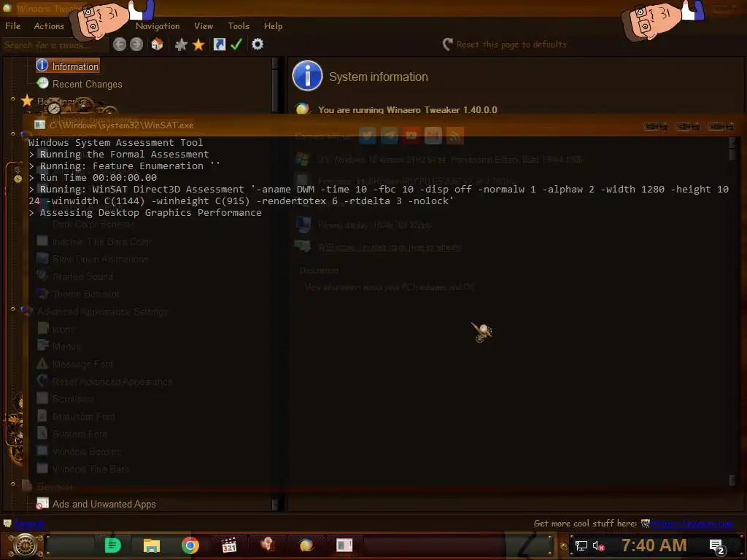Collapse the Advanced Appearance Settings node expander
This screenshot has width=747, height=560.
click(13, 309)
